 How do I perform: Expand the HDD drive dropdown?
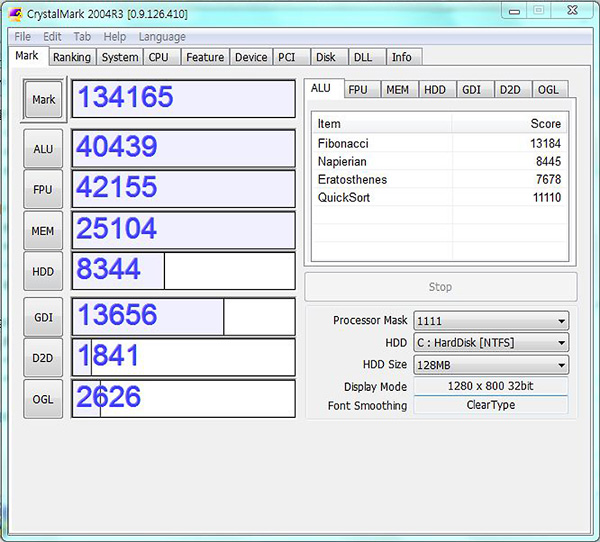tap(491, 343)
